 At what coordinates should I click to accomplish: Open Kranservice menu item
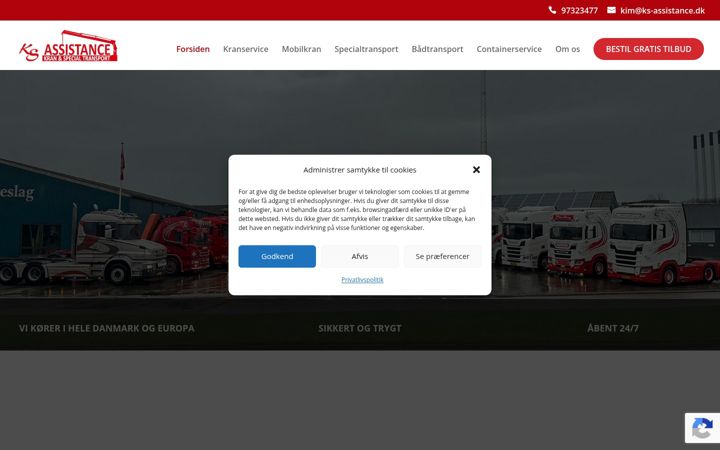point(246,49)
